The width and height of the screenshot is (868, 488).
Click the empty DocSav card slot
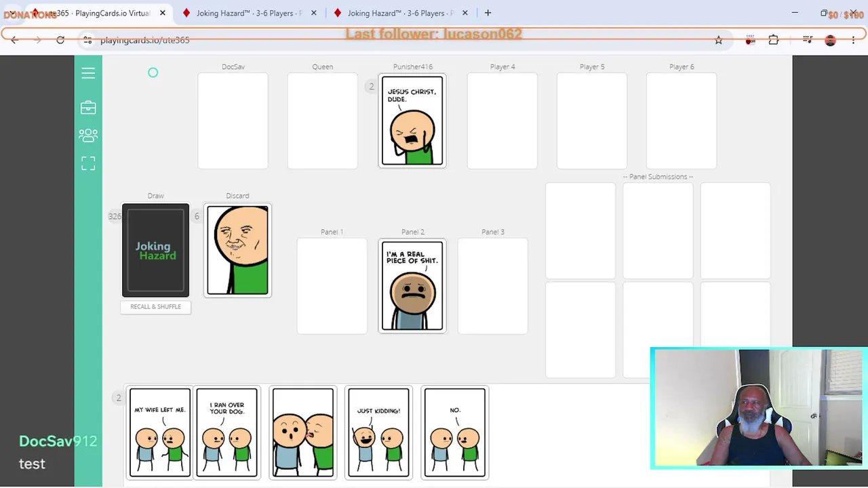point(233,121)
